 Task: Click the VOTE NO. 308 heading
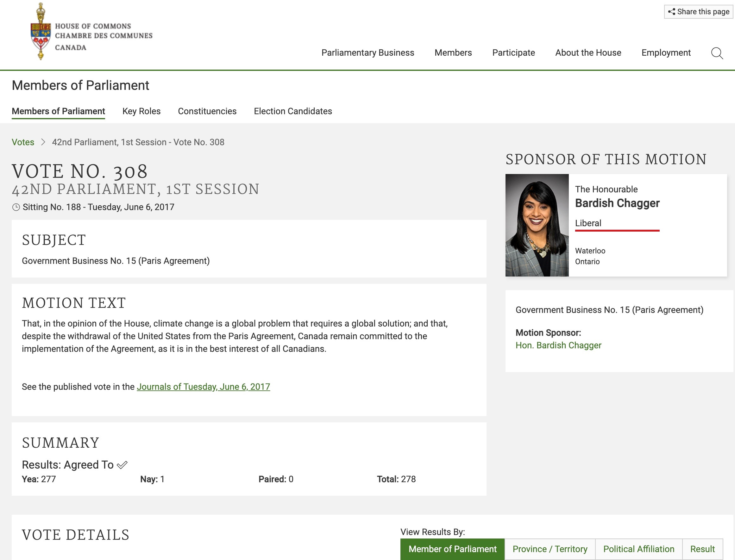(x=80, y=171)
